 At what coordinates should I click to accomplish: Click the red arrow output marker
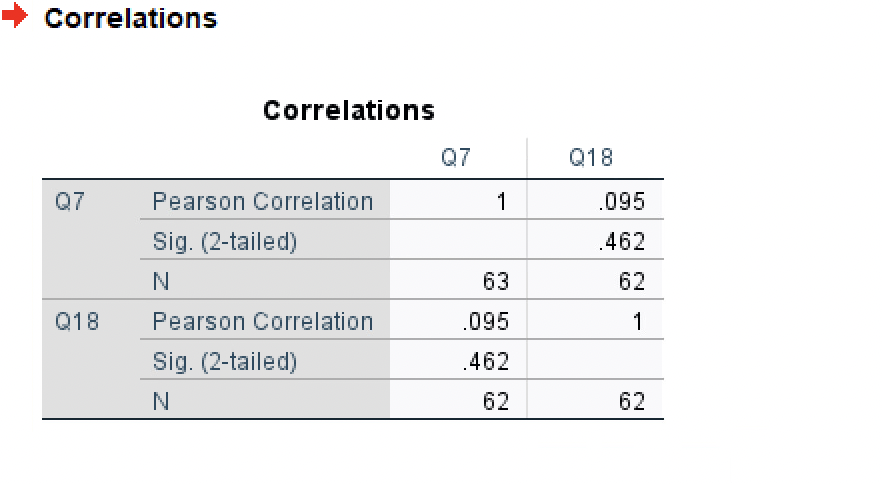point(15,15)
